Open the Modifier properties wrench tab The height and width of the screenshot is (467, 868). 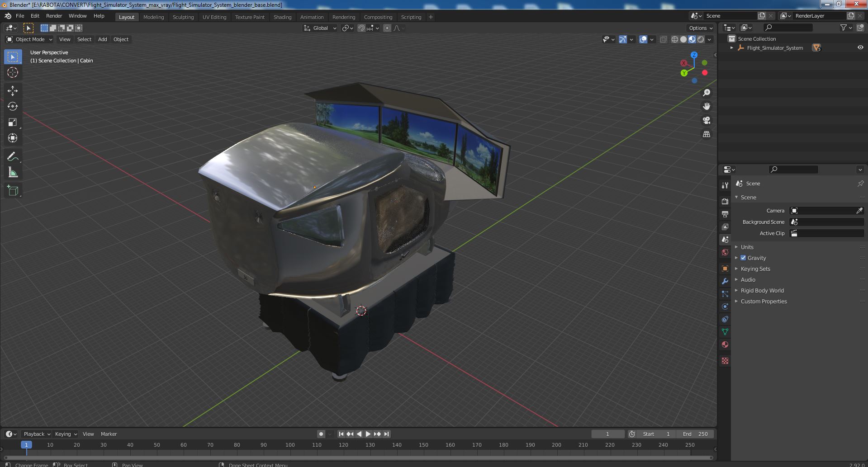tap(725, 281)
